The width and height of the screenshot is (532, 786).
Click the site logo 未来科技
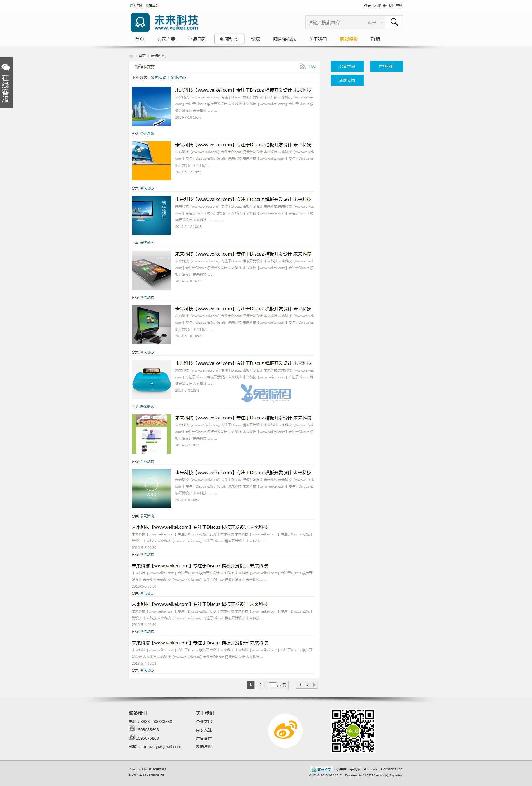pyautogui.click(x=165, y=23)
